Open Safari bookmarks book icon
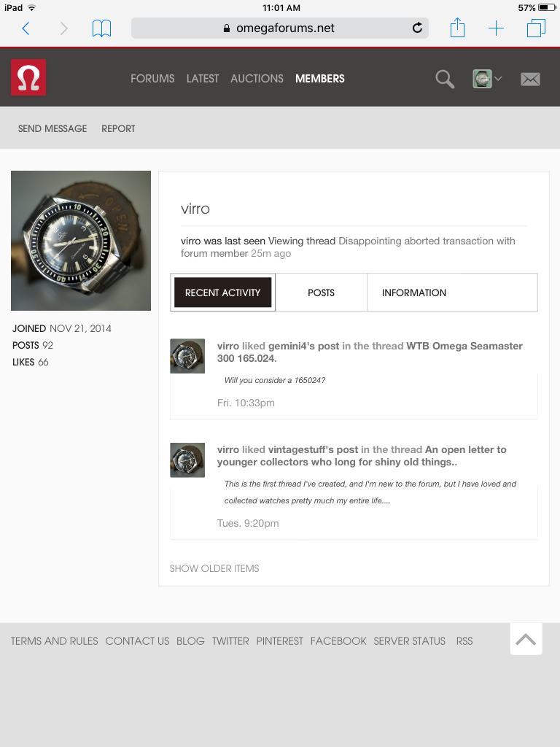Viewport: 560px width, 747px height. 101,28
